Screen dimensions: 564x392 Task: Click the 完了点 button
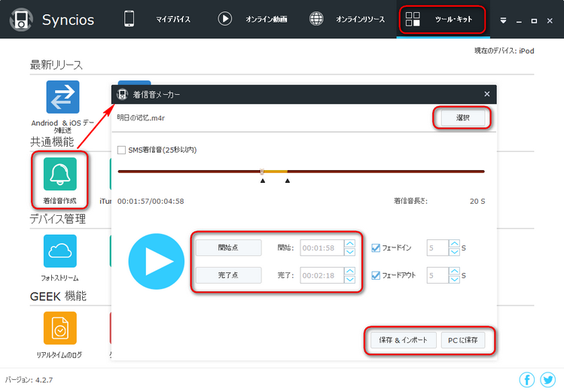(x=228, y=275)
